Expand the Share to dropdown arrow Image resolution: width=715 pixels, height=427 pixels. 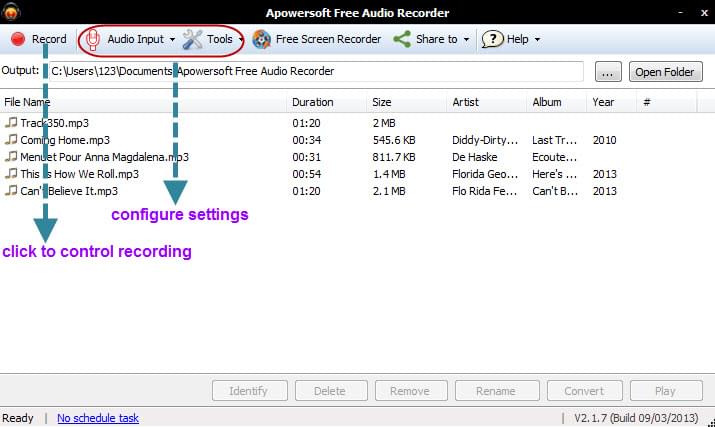click(x=466, y=40)
